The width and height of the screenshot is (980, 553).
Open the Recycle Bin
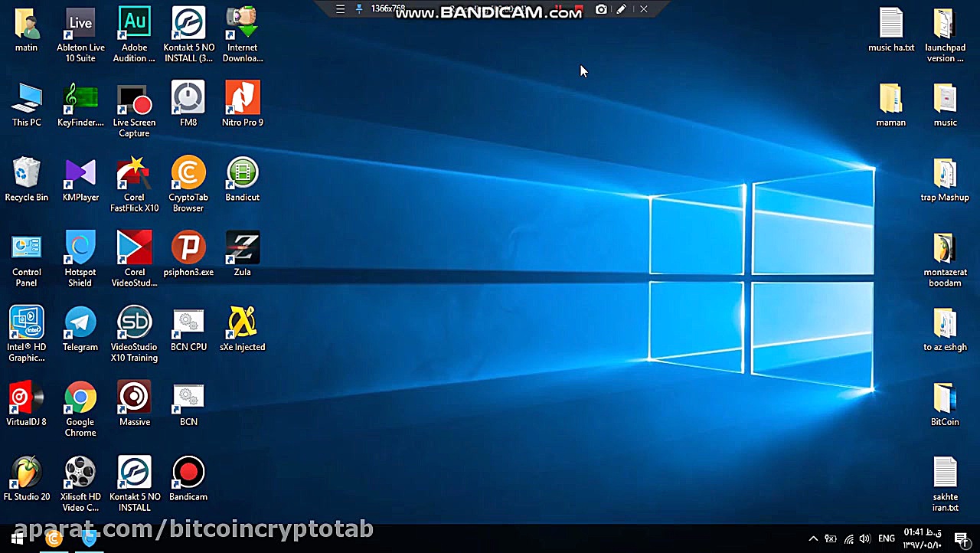click(x=26, y=173)
